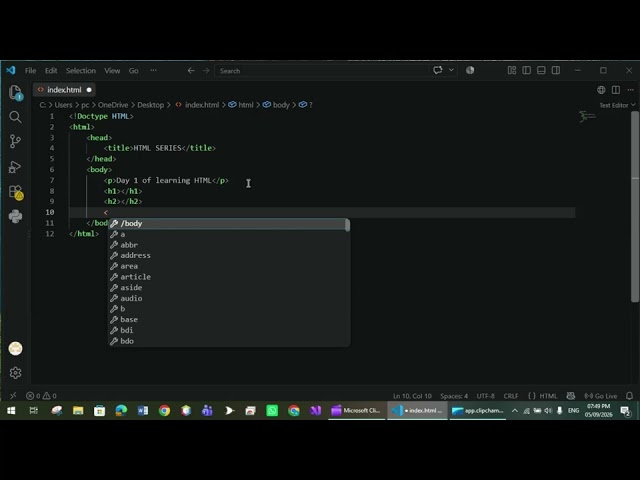Open the Manage gear menu
The width and height of the screenshot is (640, 480).
pos(16,373)
